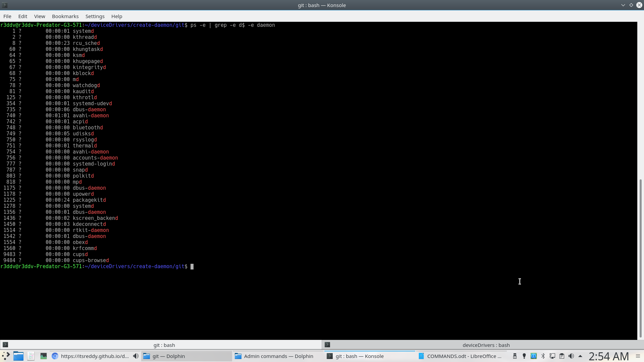Toggle mute with the tray volume icon
This screenshot has height=362, width=644.
[572, 356]
